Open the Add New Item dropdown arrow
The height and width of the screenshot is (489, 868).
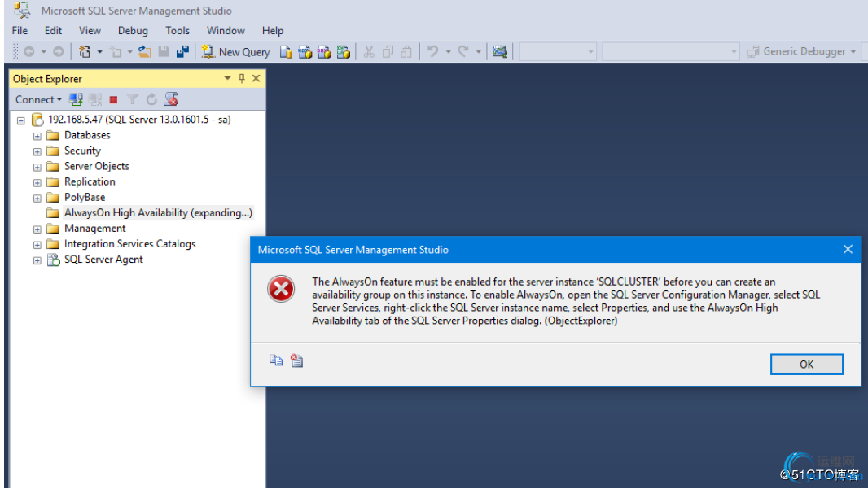130,52
